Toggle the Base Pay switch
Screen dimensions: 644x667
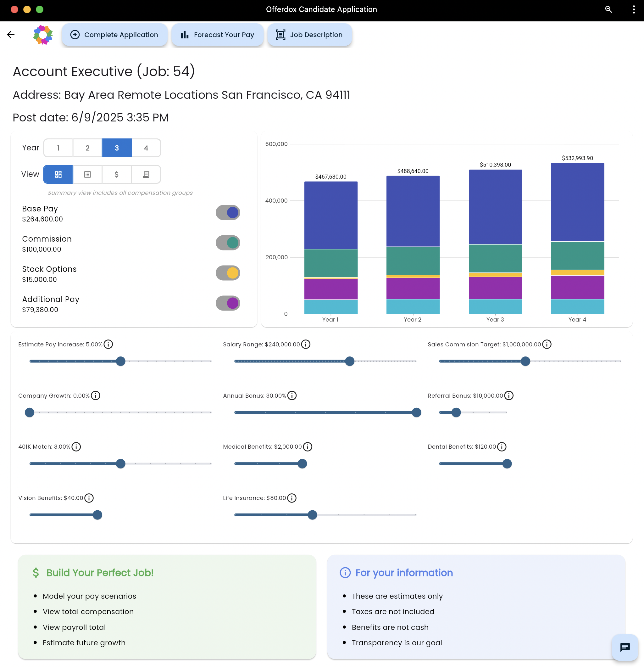click(228, 213)
